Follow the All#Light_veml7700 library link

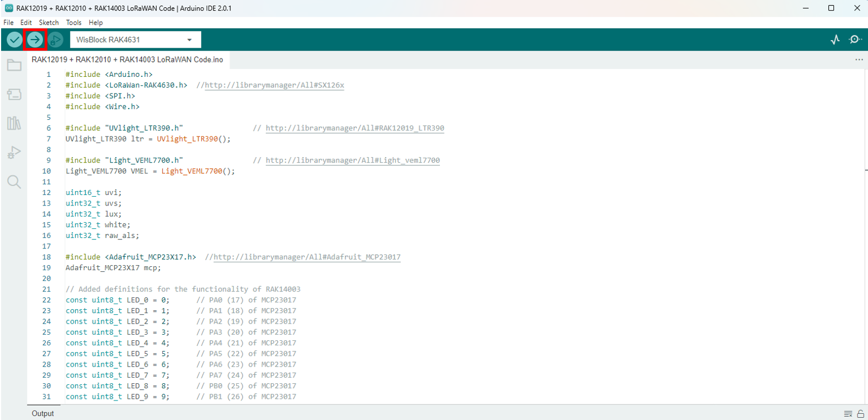[352, 160]
